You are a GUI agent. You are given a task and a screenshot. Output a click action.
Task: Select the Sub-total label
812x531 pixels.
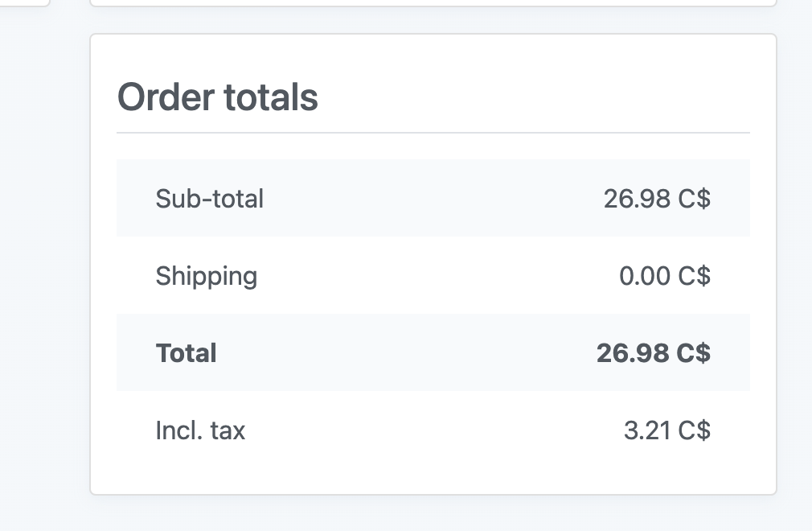(210, 199)
